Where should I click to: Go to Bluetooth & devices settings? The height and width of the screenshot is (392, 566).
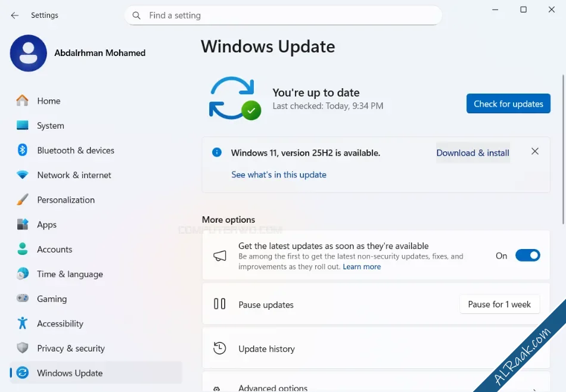tap(76, 150)
